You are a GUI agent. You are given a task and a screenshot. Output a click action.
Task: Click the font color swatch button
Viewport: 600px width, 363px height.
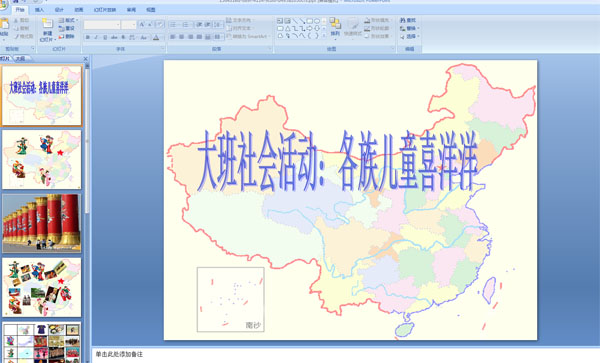(156, 37)
